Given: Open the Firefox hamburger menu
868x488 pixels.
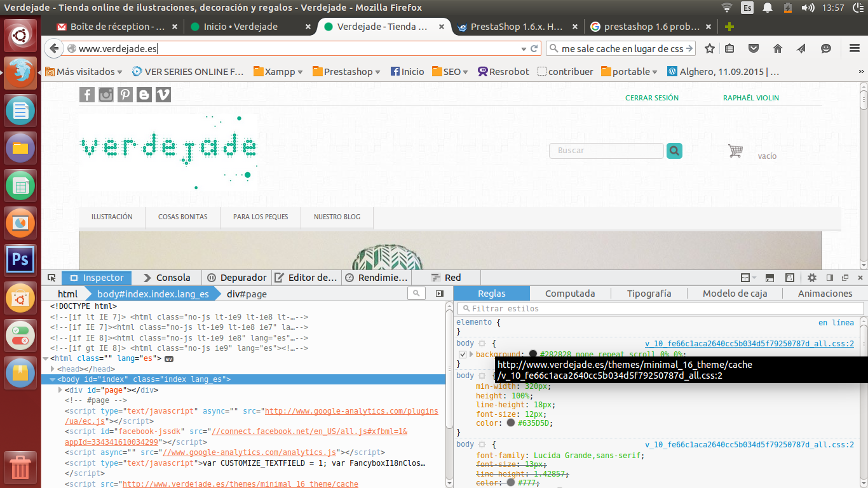Looking at the screenshot, I should (x=855, y=48).
